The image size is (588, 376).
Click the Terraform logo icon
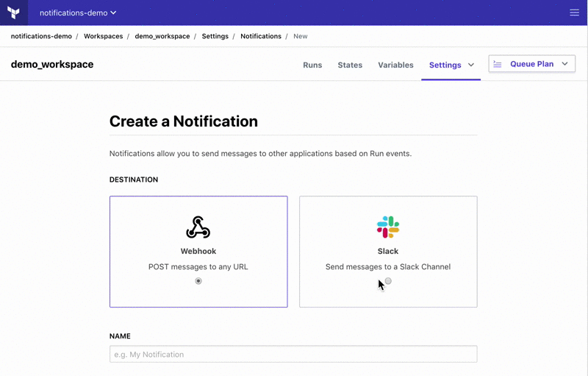[x=14, y=13]
